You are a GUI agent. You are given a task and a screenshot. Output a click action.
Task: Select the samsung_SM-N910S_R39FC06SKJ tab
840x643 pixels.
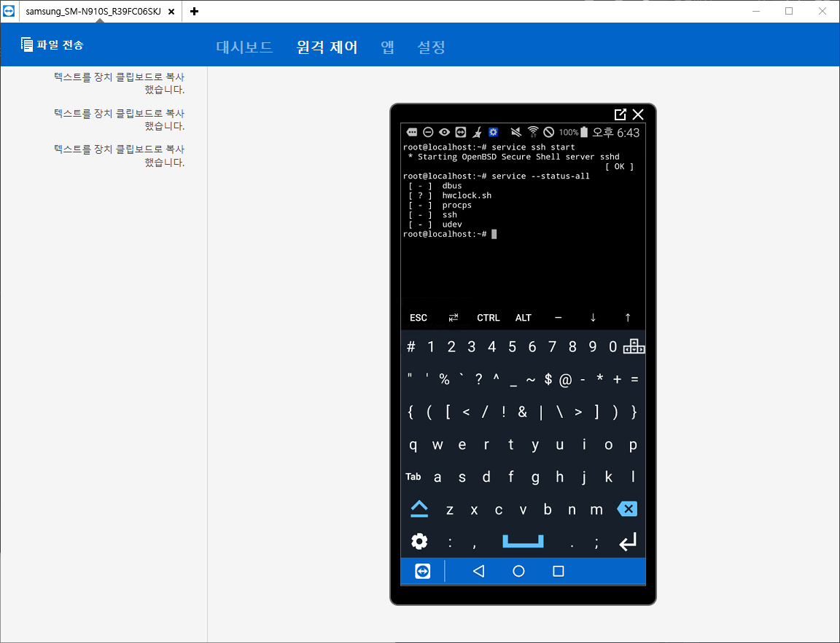click(x=93, y=11)
